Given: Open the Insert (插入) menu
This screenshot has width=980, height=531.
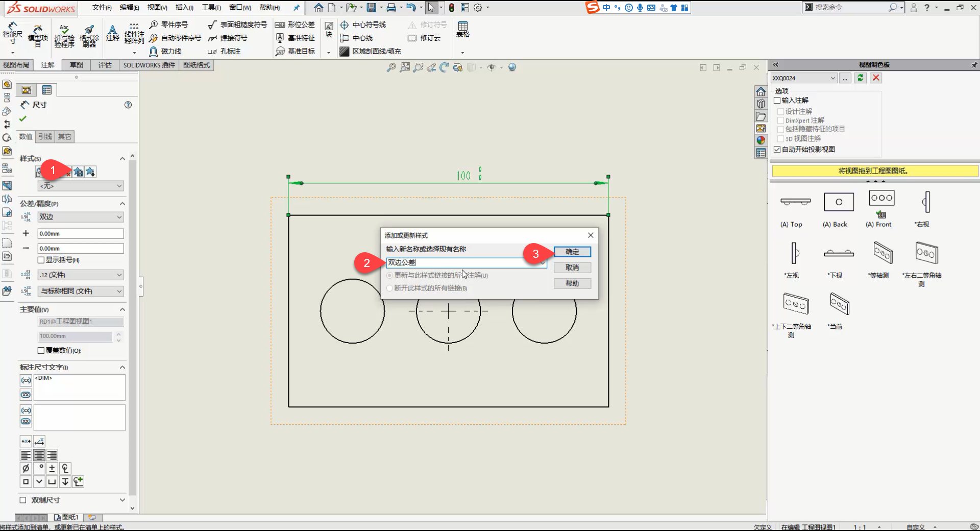Looking at the screenshot, I should (184, 8).
